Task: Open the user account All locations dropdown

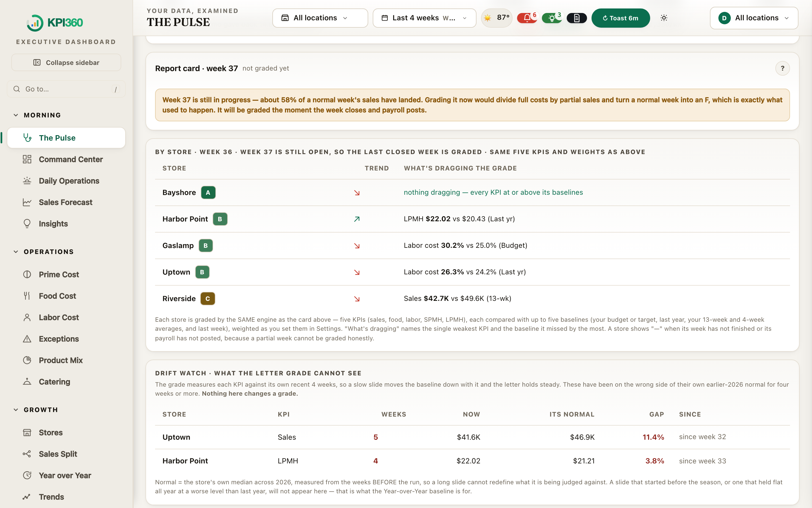Action: tap(754, 18)
